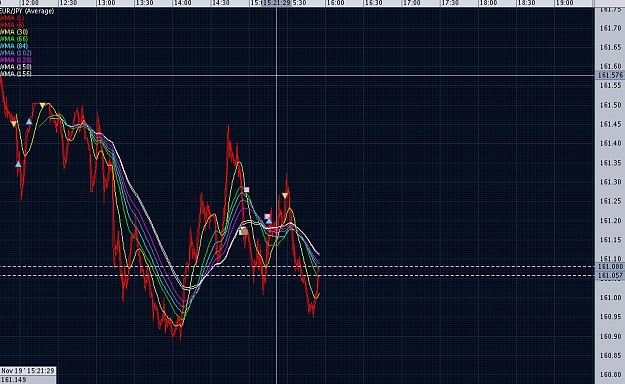Image resolution: width=625 pixels, height=384 pixels.
Task: Select the EUR/JPY (Average) legend label
Action: (x=27, y=11)
